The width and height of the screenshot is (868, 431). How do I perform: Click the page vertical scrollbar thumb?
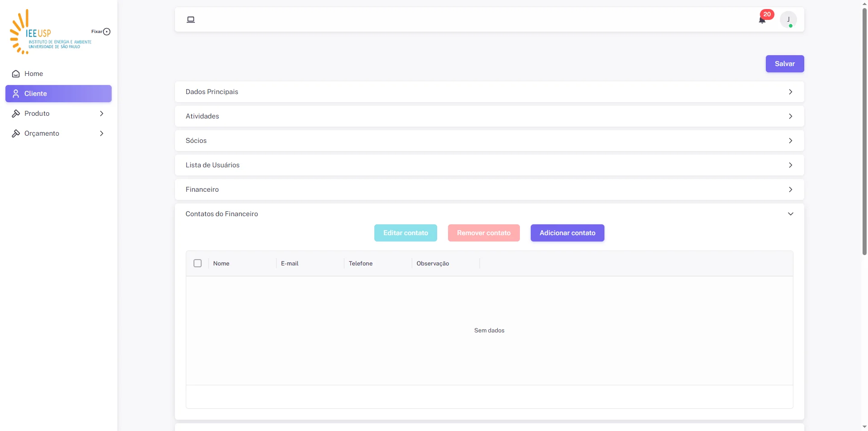click(864, 131)
